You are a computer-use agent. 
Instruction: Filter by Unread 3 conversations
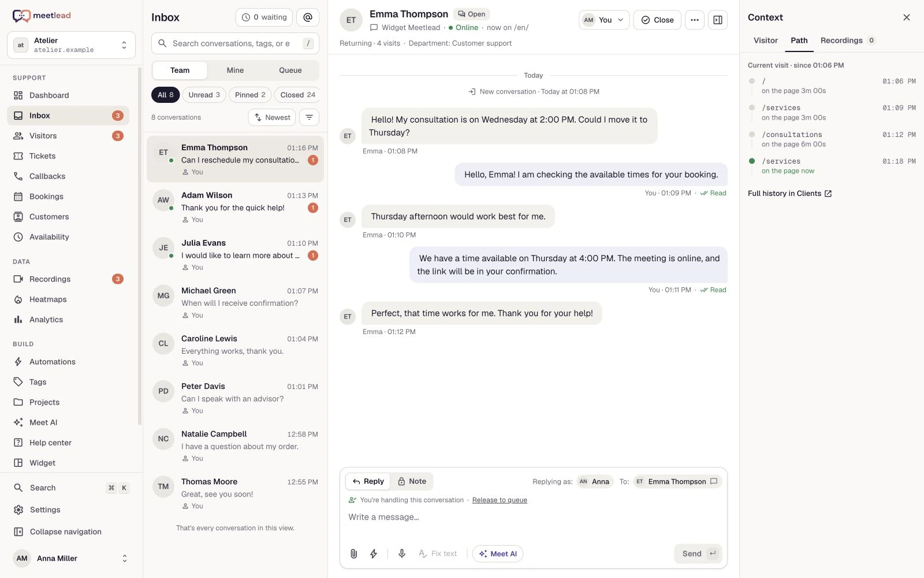(x=204, y=95)
